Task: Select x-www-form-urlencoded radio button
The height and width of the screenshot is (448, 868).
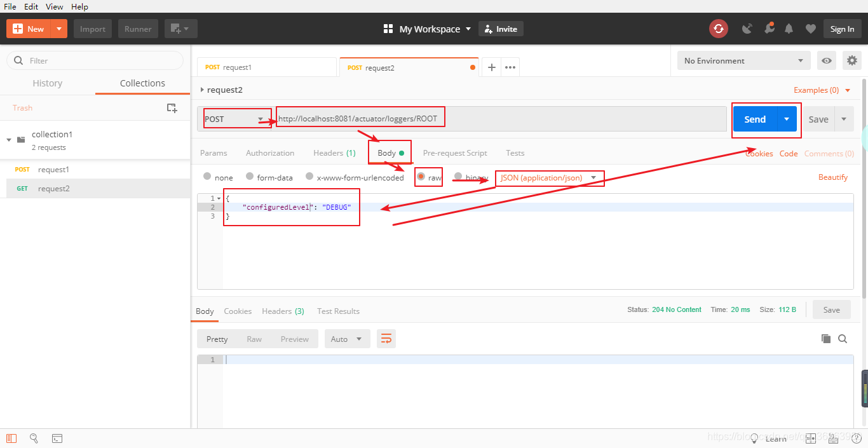Action: pyautogui.click(x=309, y=177)
